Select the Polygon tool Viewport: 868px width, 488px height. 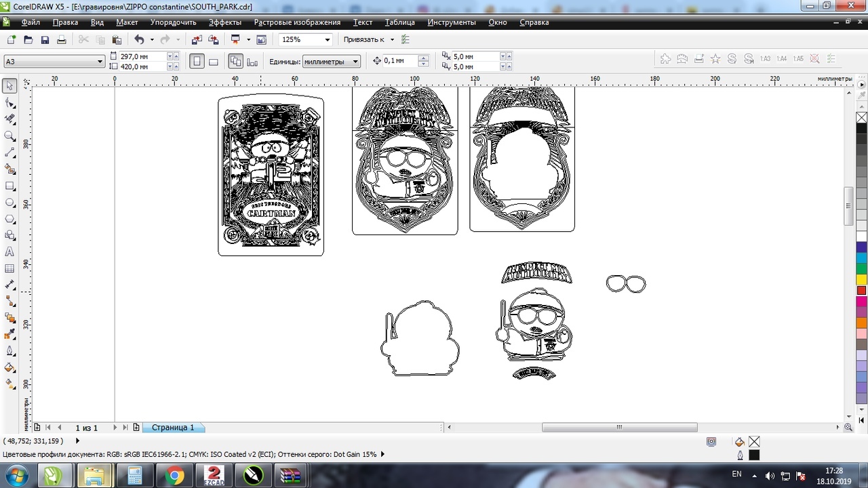tap(9, 219)
